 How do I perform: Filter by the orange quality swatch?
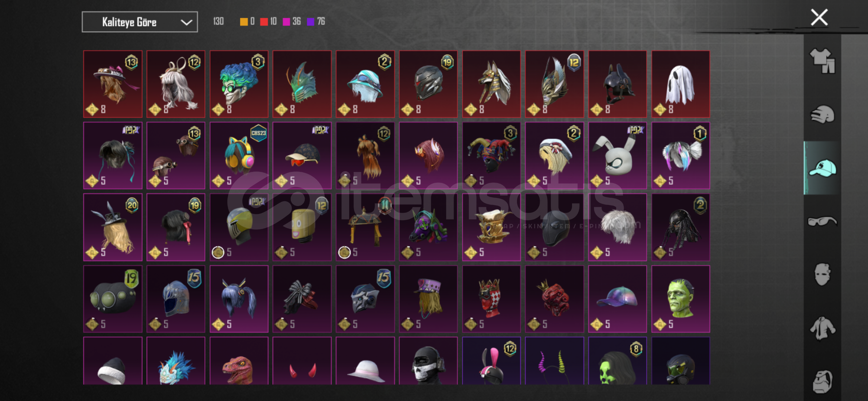click(x=244, y=22)
